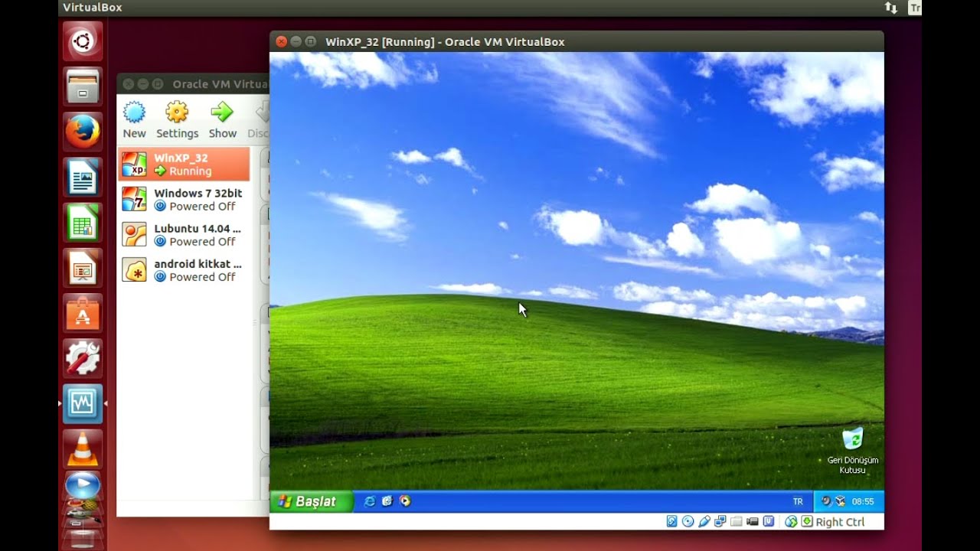Click the Tr keyboard layout indicator

pyautogui.click(x=915, y=8)
